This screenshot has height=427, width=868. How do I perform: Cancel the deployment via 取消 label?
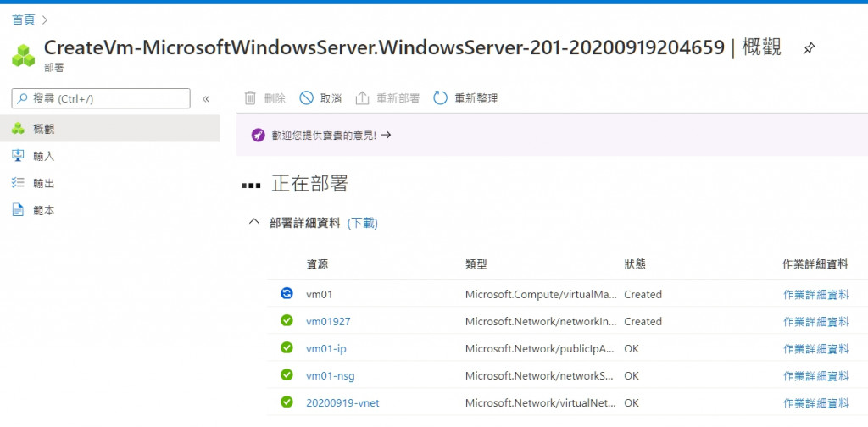[331, 99]
